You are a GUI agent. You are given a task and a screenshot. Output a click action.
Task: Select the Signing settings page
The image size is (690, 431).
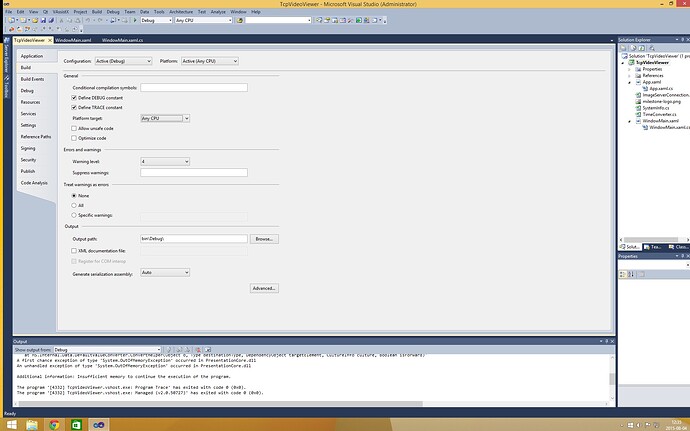coord(28,148)
